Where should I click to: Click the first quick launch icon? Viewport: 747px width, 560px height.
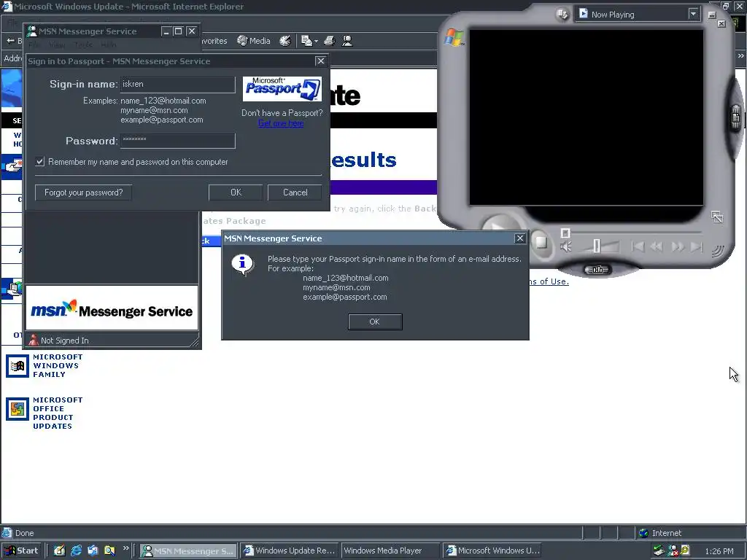[x=59, y=551]
